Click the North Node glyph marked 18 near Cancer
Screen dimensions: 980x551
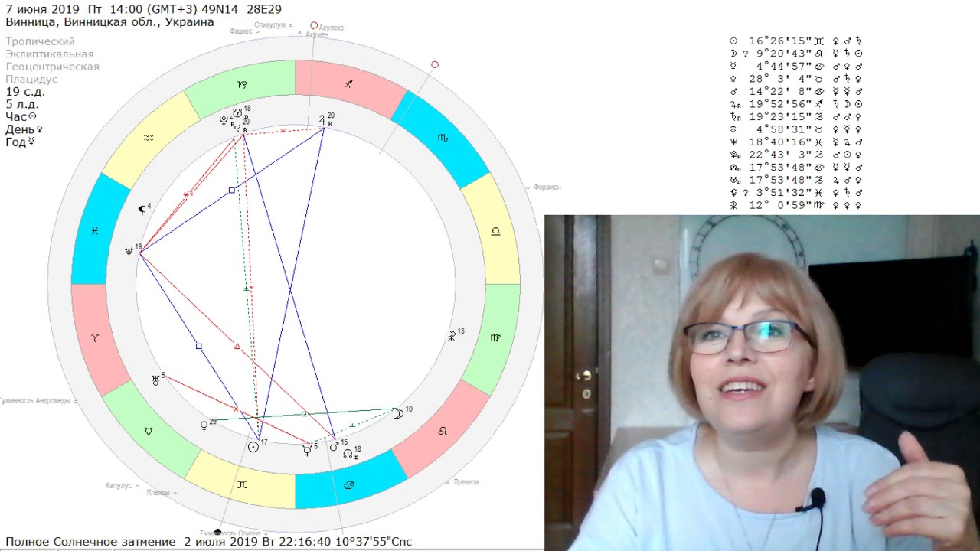(348, 453)
